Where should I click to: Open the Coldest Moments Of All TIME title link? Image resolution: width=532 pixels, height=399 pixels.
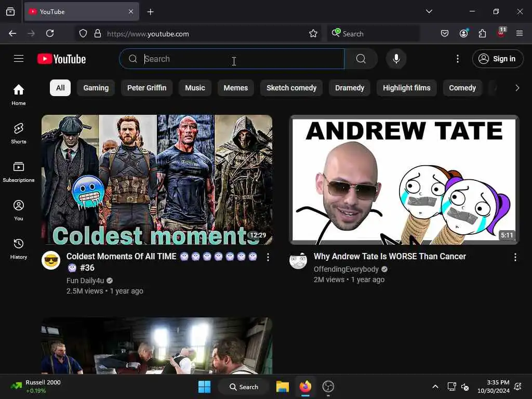[162, 262]
